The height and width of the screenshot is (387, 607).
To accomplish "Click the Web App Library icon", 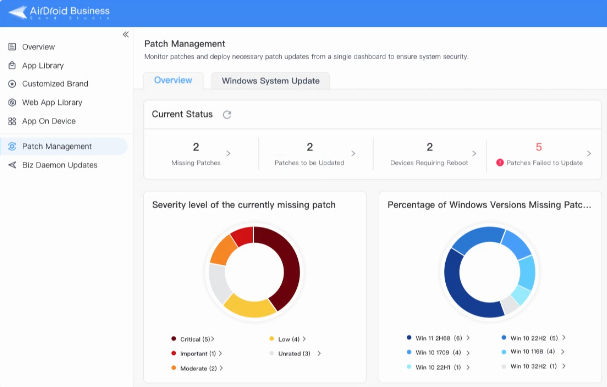I will click(x=12, y=102).
